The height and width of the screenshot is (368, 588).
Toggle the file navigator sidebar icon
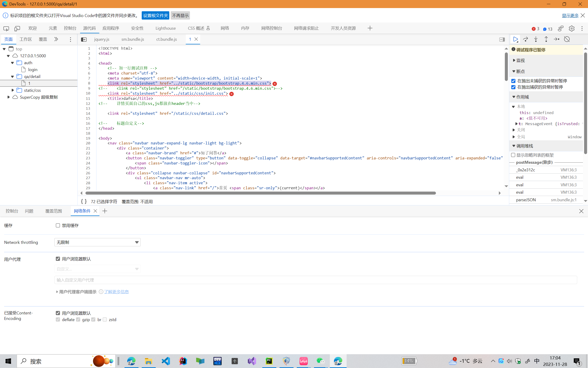pos(84,39)
